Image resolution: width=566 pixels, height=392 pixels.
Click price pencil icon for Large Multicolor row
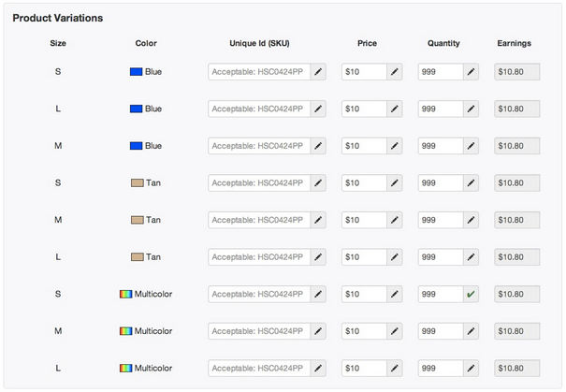click(x=394, y=369)
